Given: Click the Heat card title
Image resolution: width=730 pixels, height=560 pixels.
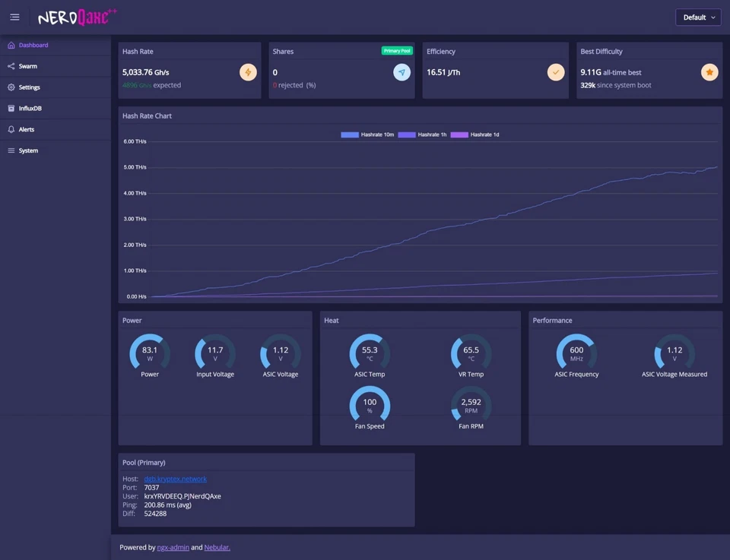Looking at the screenshot, I should [332, 321].
